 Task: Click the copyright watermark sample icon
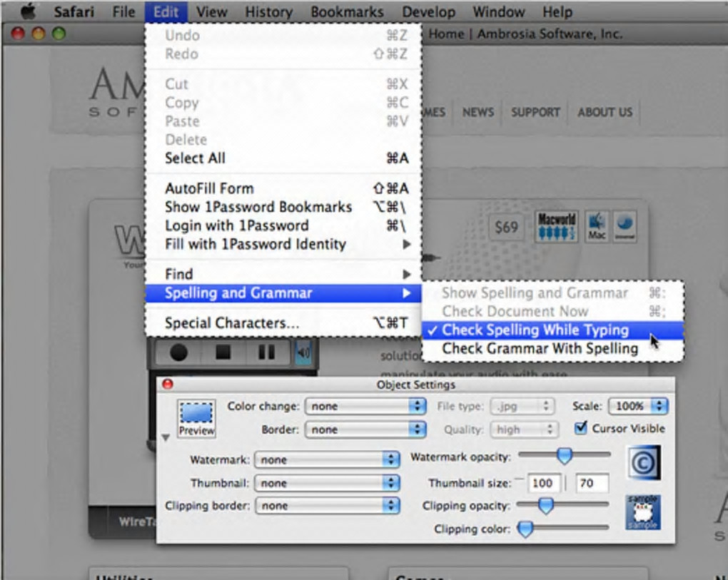643,462
